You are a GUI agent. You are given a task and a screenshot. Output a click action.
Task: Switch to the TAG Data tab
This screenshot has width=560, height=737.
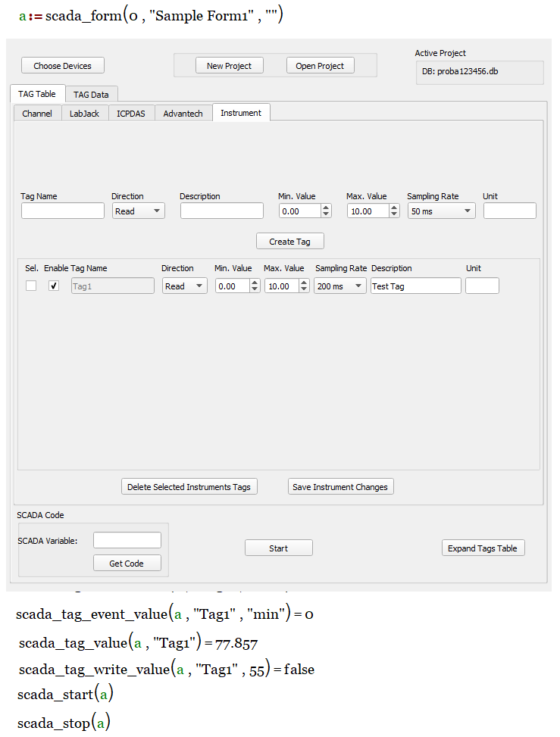(91, 95)
